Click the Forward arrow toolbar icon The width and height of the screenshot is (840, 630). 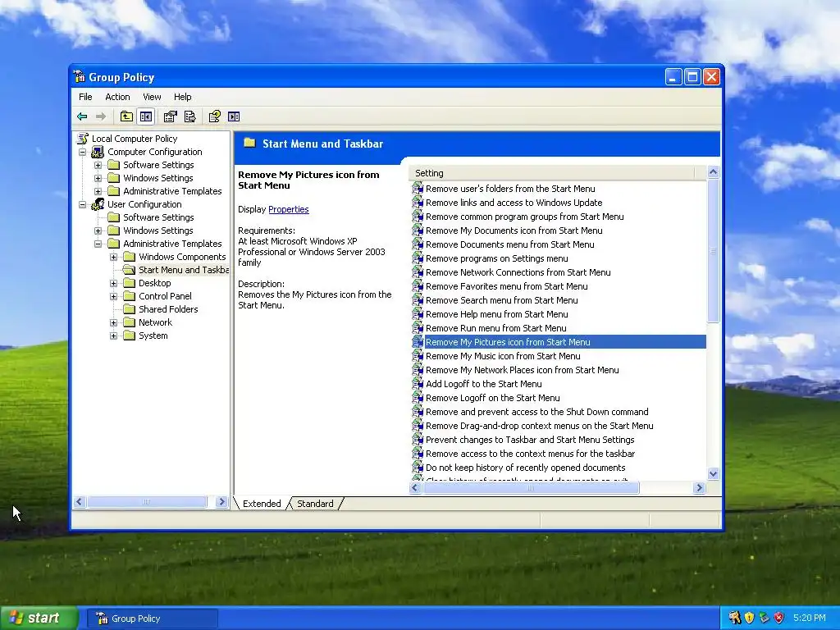pos(101,116)
